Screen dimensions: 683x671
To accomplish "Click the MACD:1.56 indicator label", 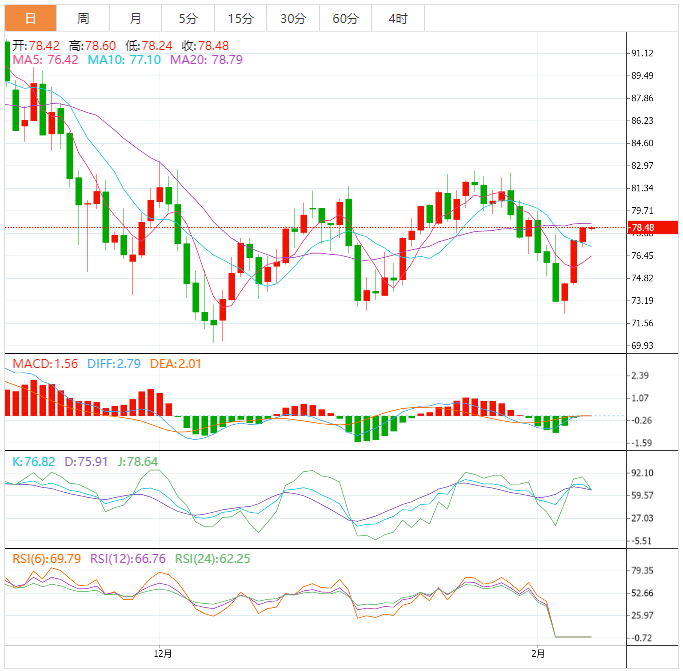I will click(42, 364).
